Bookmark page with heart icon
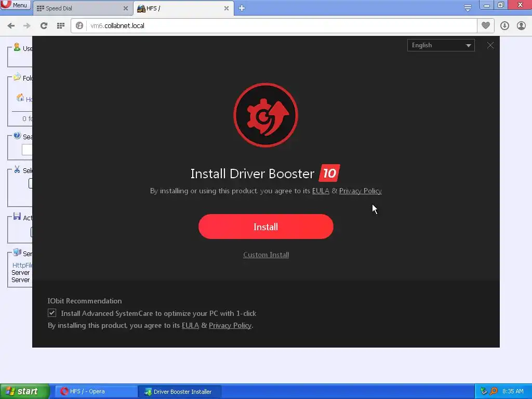532x399 pixels. [486, 25]
